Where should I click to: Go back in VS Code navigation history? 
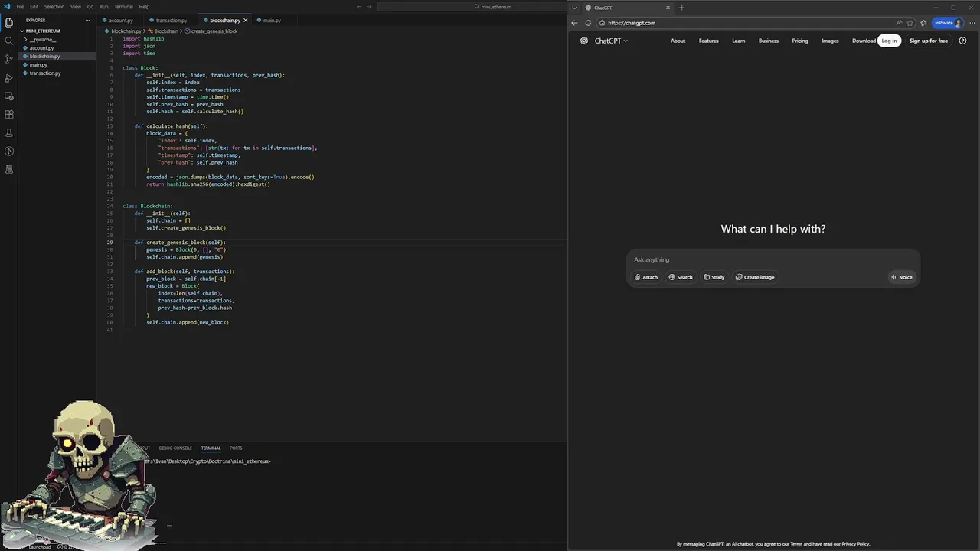pos(359,7)
